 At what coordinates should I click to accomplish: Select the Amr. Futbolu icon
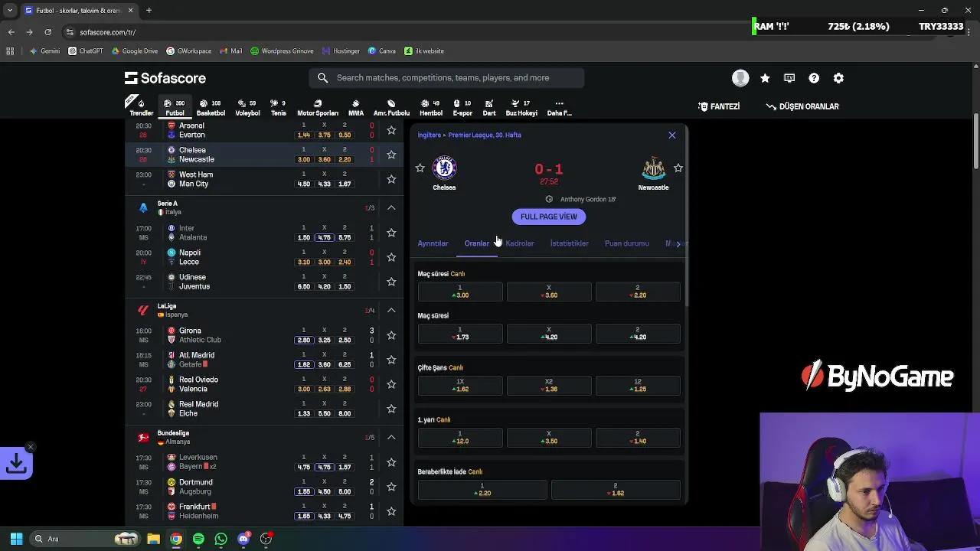click(x=391, y=107)
